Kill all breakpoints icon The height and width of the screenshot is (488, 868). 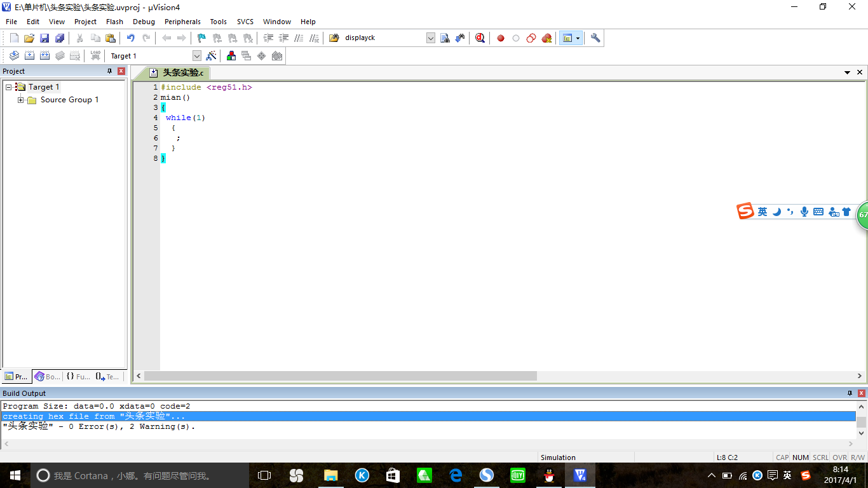546,38
